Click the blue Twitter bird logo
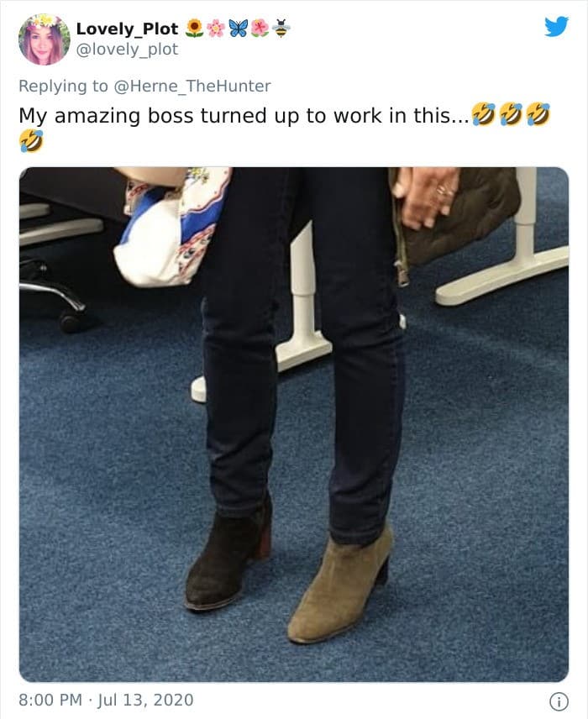 (x=556, y=26)
